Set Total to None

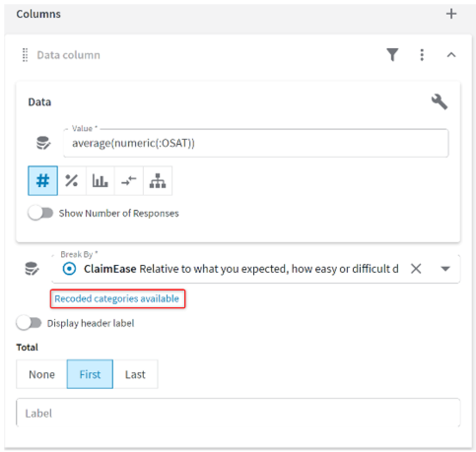pyautogui.click(x=41, y=374)
